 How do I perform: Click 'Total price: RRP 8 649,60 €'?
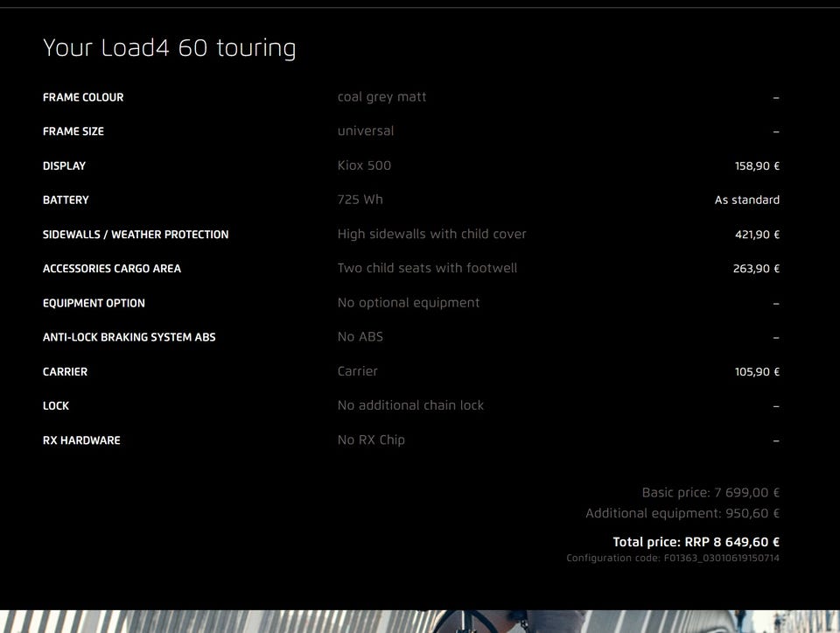coord(696,542)
